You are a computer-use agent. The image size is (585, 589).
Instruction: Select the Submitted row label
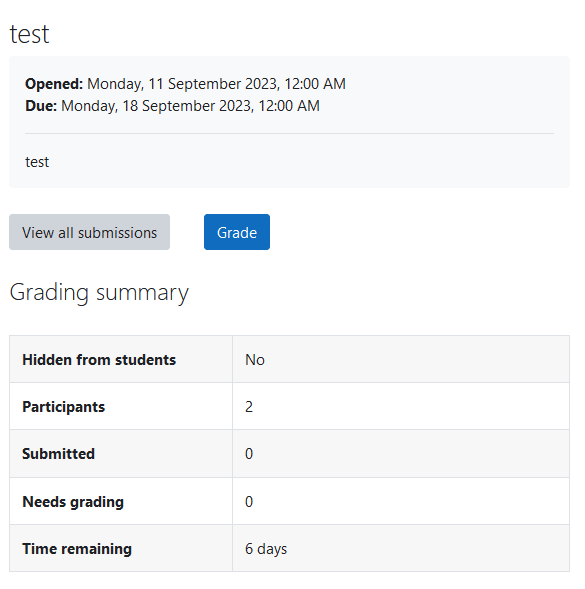59,454
